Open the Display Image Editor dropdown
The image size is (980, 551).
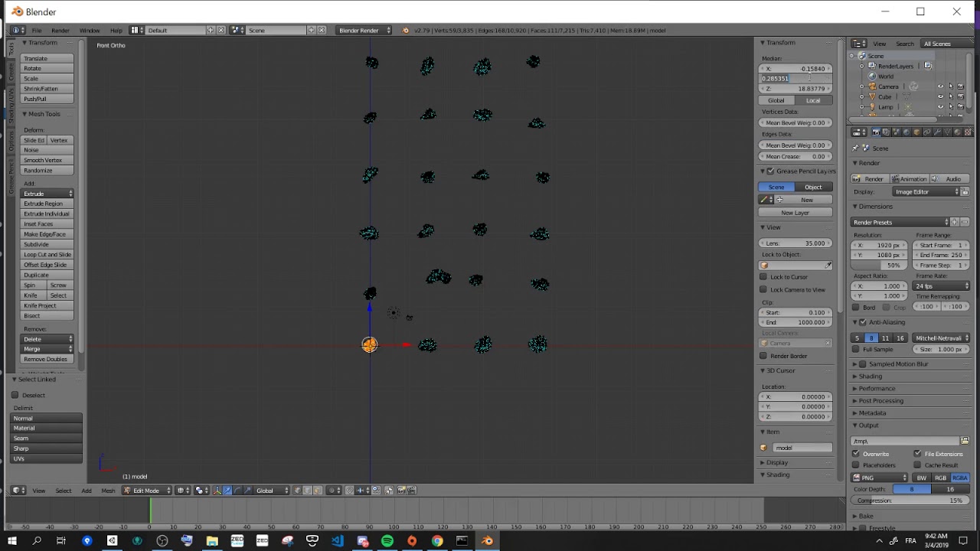click(x=926, y=191)
